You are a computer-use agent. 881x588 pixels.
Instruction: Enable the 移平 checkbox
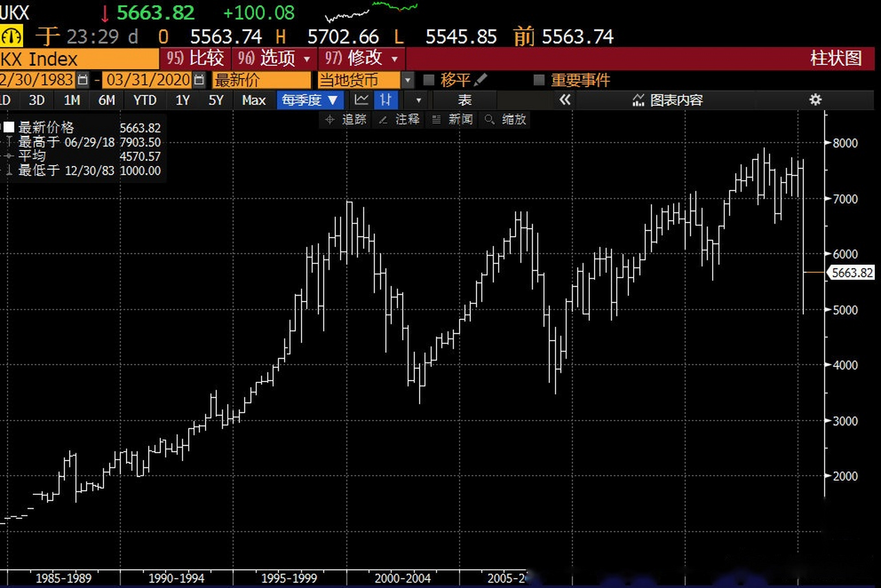428,79
